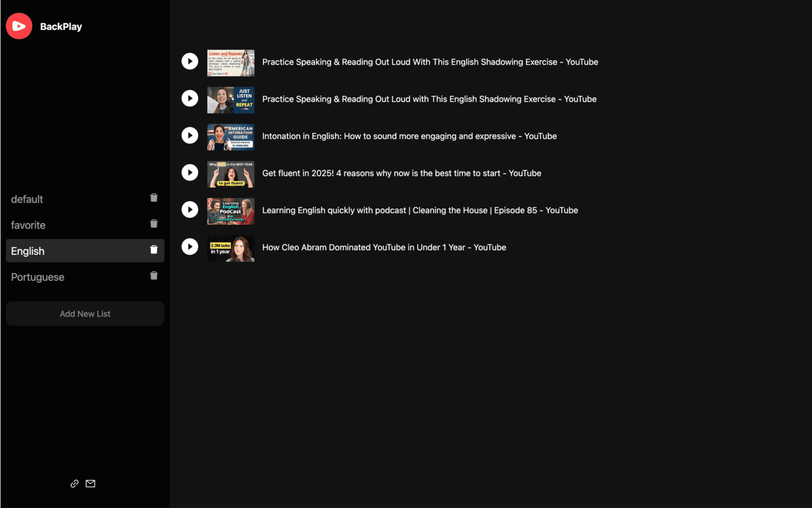
Task: Select the Portuguese playlist
Action: [85, 277]
